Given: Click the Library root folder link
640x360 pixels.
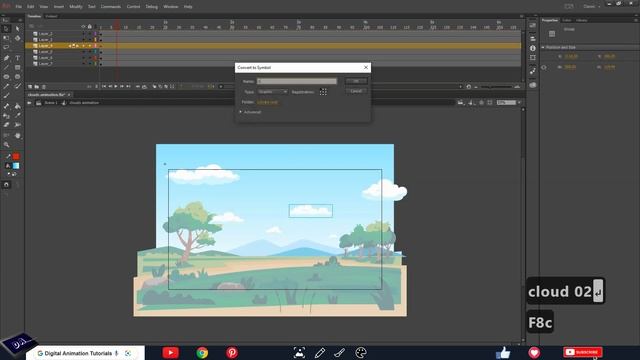Looking at the screenshot, I should 268,102.
